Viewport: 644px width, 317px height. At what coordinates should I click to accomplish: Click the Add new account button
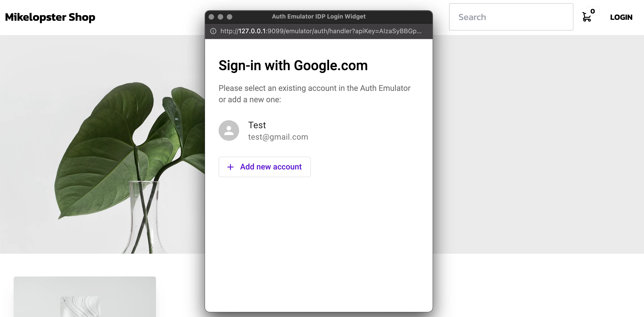[x=265, y=167]
